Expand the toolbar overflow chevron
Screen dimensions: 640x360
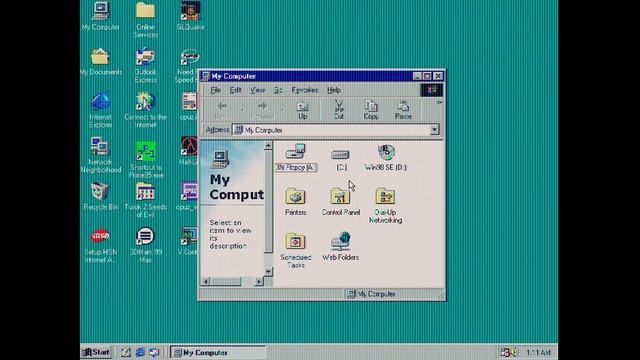tap(439, 102)
